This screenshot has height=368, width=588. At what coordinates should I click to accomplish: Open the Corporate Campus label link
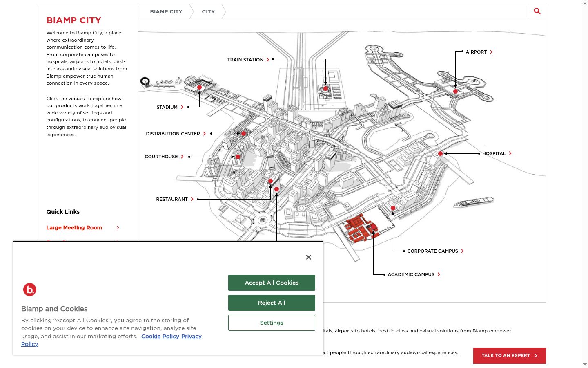[x=436, y=251]
